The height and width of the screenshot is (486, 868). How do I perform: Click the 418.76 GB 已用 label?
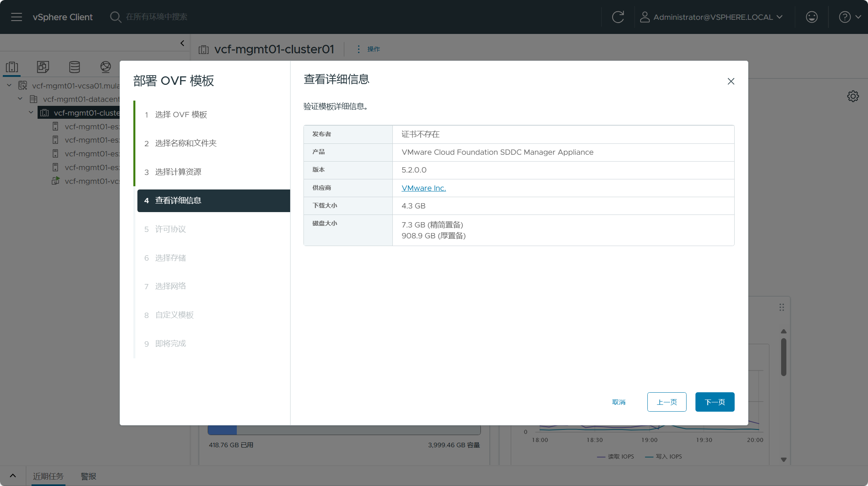pos(231,445)
